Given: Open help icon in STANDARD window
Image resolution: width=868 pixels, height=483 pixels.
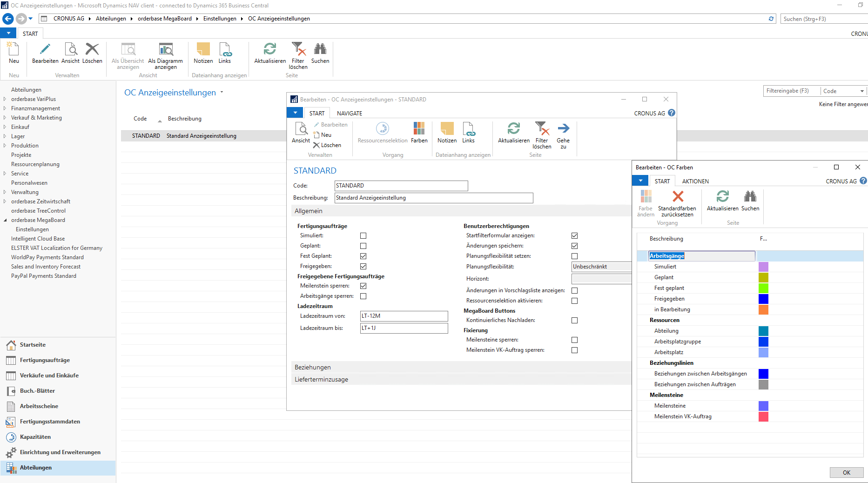Looking at the screenshot, I should click(672, 113).
